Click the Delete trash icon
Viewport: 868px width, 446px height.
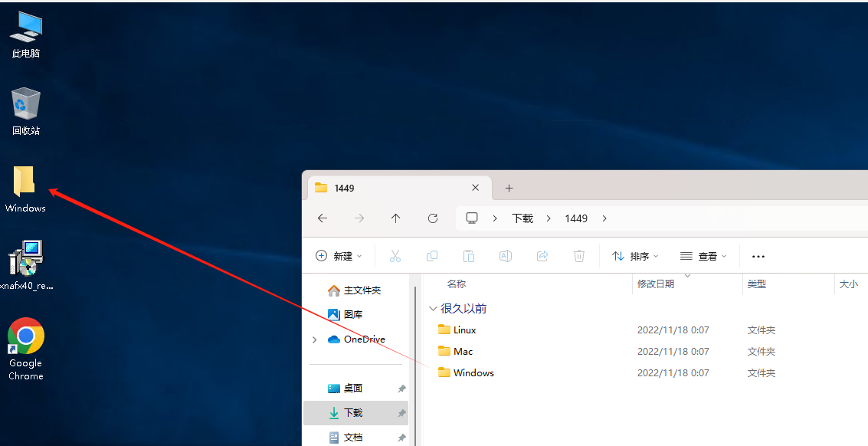click(579, 256)
